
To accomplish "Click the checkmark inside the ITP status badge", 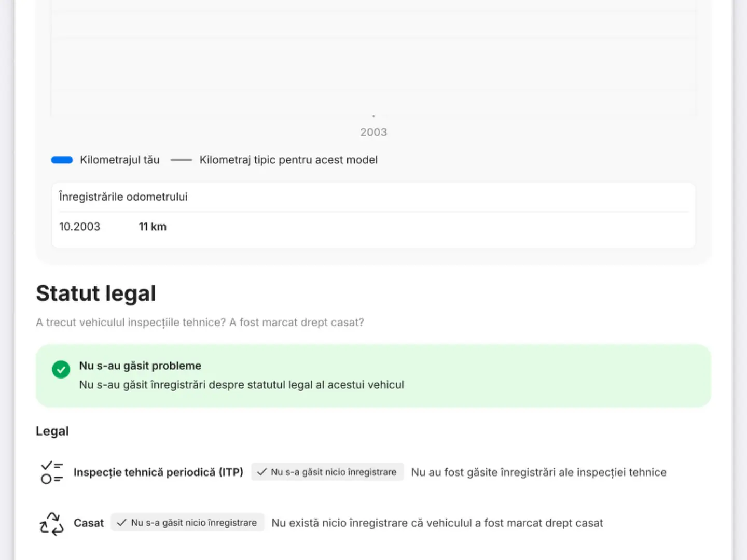I will point(262,472).
